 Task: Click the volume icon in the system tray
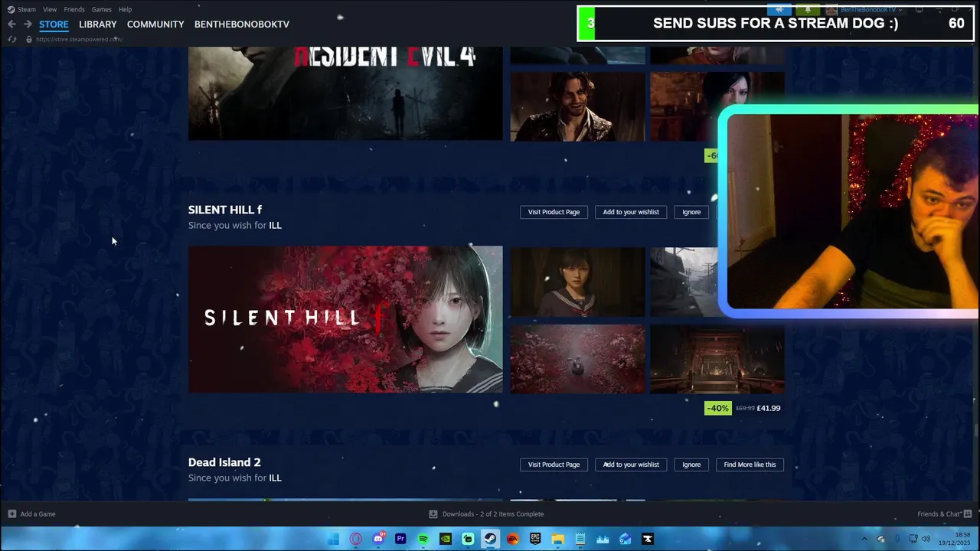(x=926, y=539)
